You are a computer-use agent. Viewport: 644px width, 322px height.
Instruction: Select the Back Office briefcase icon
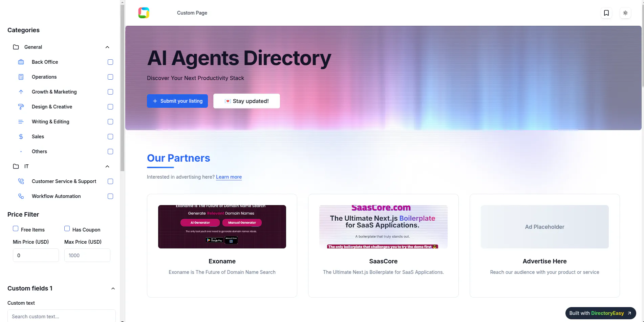(x=21, y=62)
